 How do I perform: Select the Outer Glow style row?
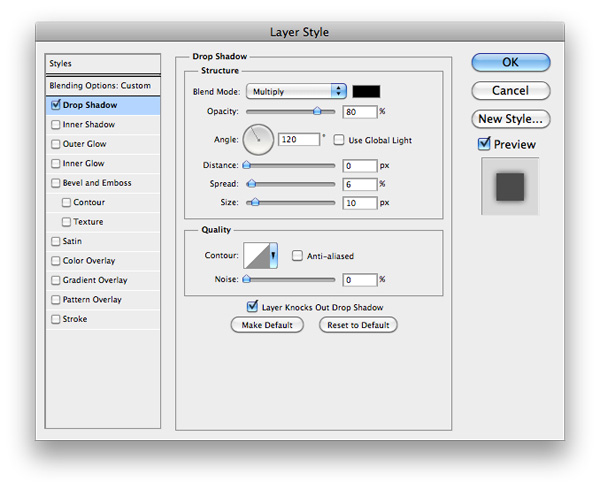coord(103,144)
